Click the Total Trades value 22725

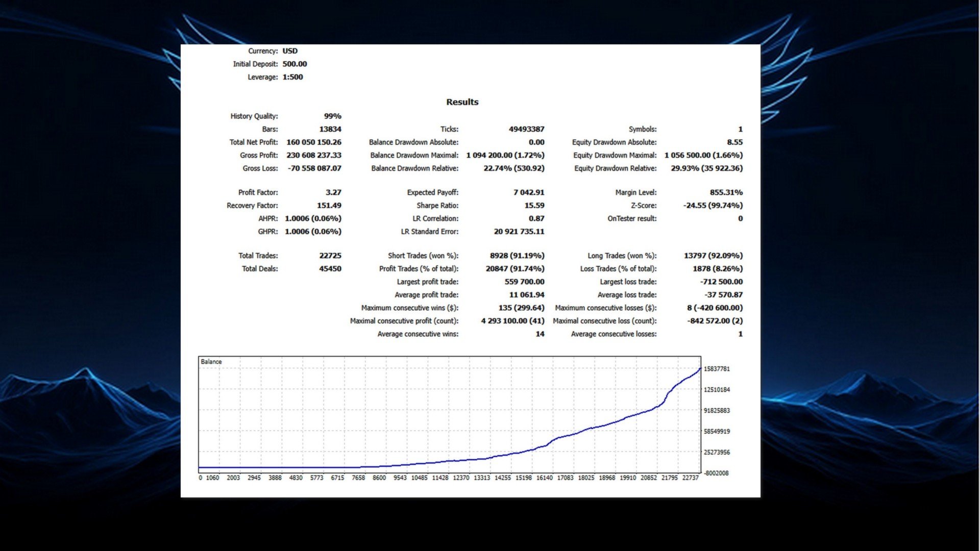[x=330, y=256]
